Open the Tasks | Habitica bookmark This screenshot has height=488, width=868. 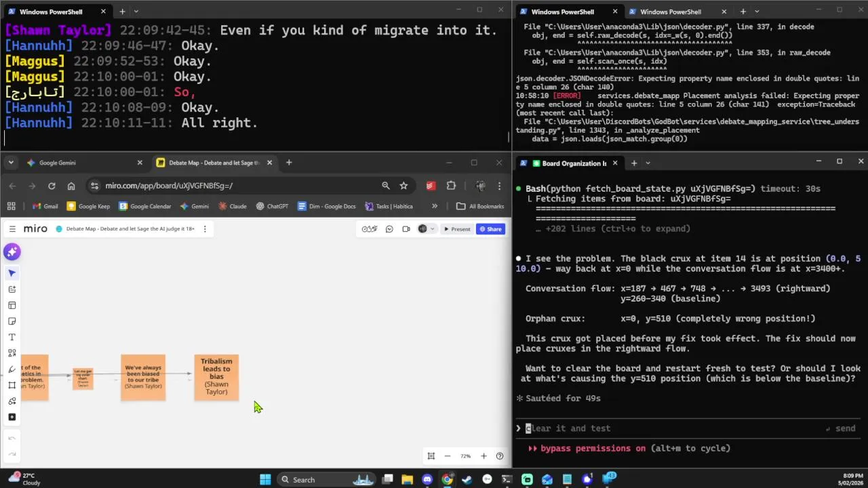coord(389,206)
